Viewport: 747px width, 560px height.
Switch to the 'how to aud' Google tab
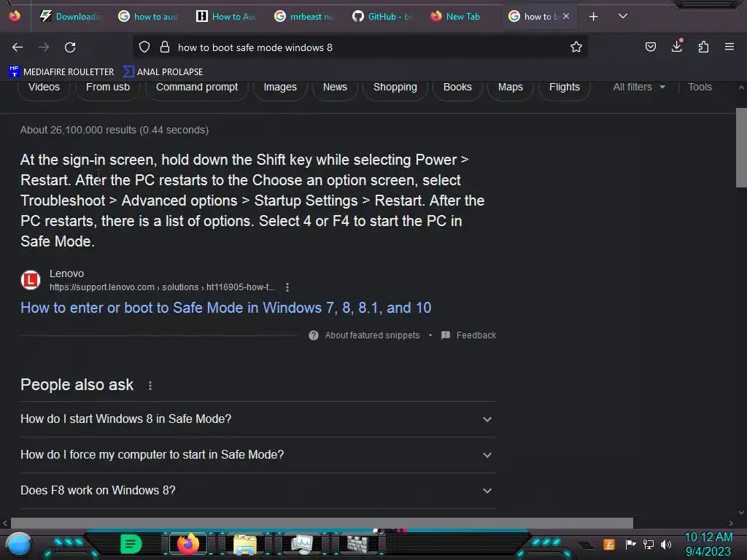coord(148,17)
